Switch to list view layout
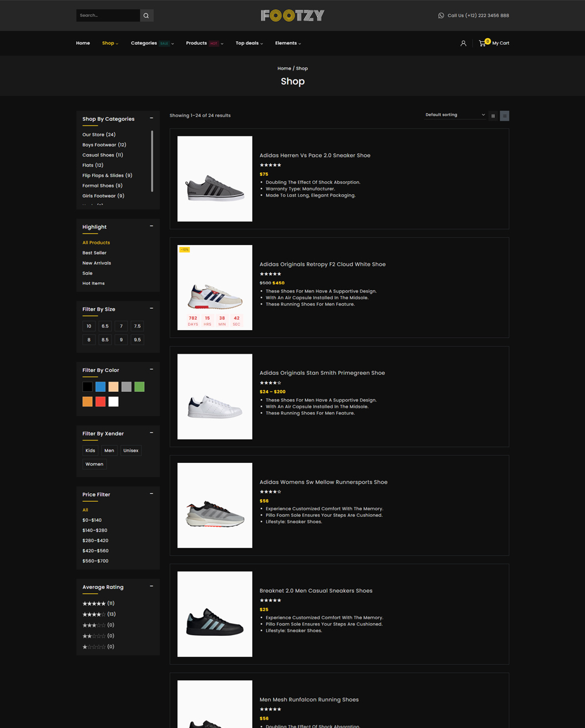This screenshot has height=728, width=585. coord(504,116)
